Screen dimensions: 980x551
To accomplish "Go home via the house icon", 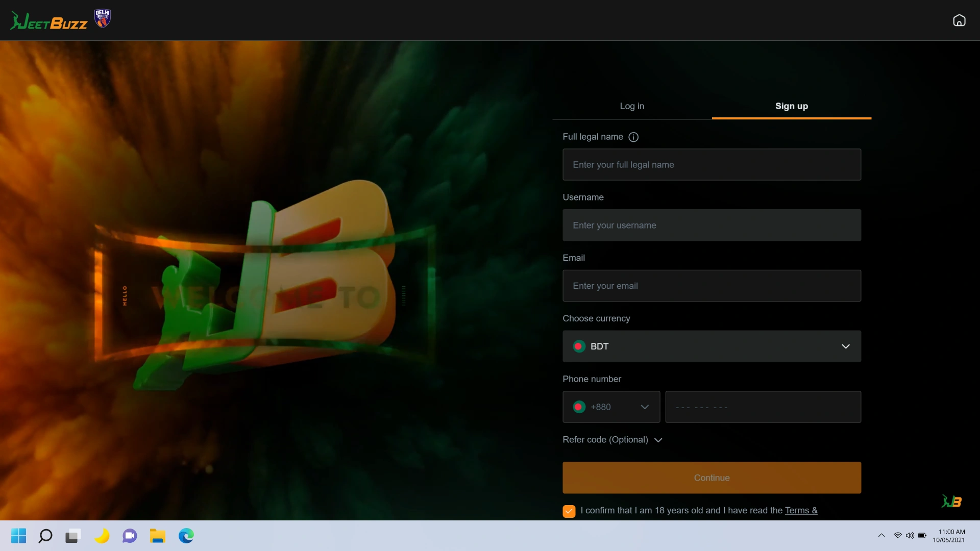I will click(959, 20).
